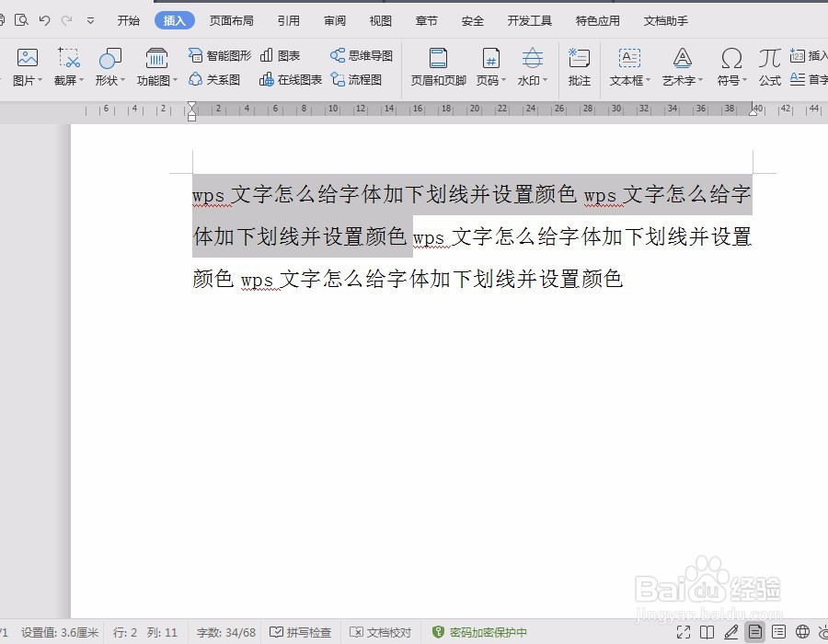This screenshot has height=644, width=828.
Task: Click the Shapes (形状) icon
Action: [109, 58]
